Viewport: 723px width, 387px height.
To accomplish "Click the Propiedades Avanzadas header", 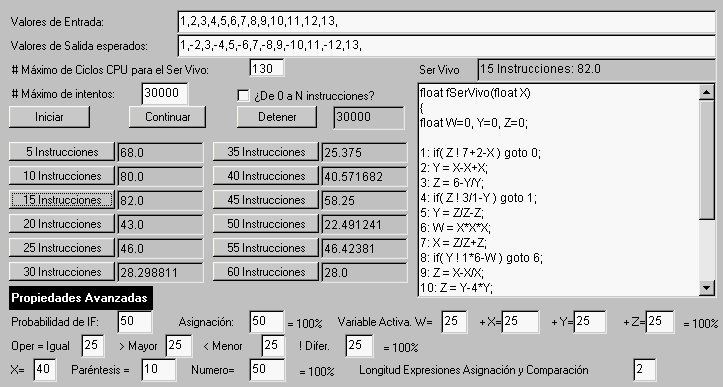I will pyautogui.click(x=81, y=298).
